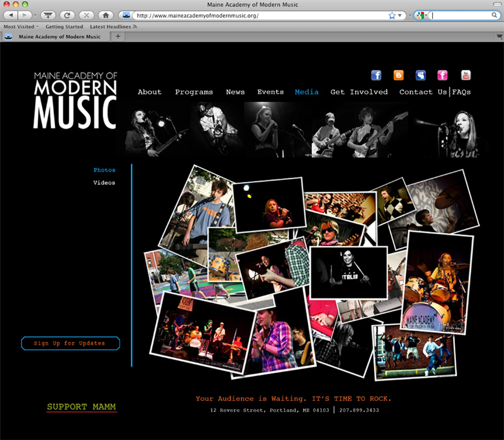The image size is (504, 440).
Task: Click the site identity favicon in address bar
Action: (126, 15)
